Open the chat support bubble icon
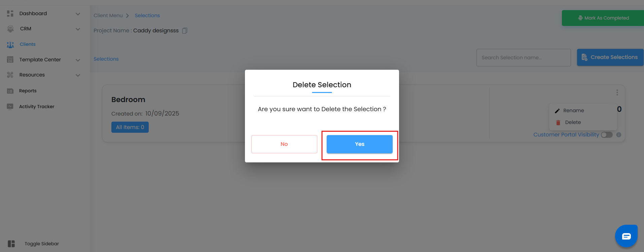644x252 pixels. tap(626, 236)
